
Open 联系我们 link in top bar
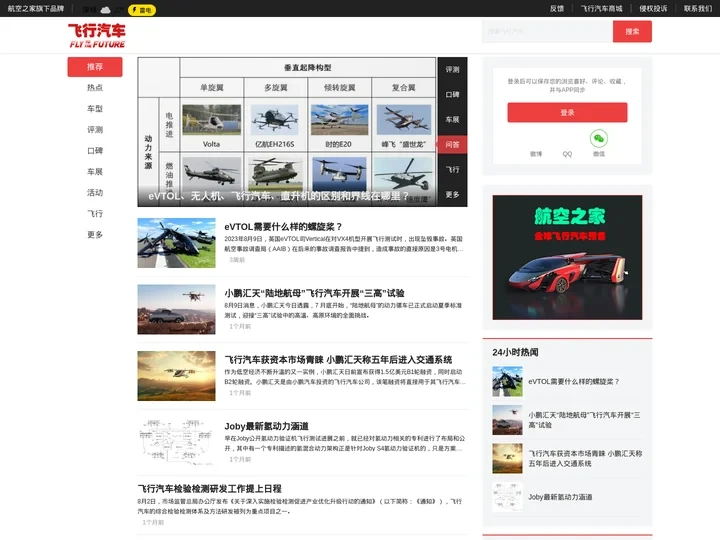pyautogui.click(x=697, y=9)
